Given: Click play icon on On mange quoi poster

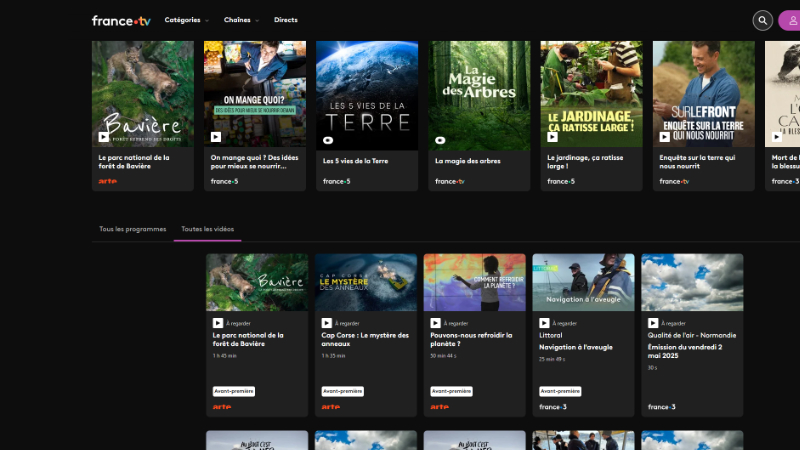Looking at the screenshot, I should pos(215,137).
